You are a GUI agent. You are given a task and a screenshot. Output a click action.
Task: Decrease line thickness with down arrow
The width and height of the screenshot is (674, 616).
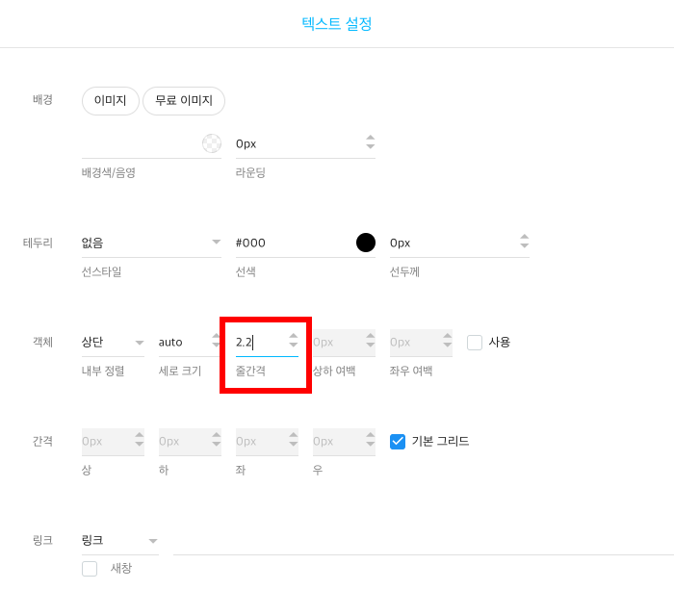524,245
